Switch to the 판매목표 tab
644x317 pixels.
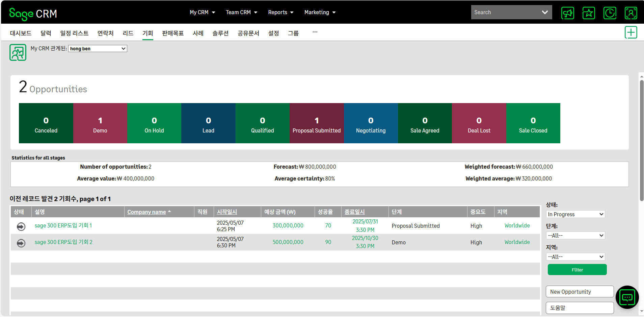click(x=172, y=33)
